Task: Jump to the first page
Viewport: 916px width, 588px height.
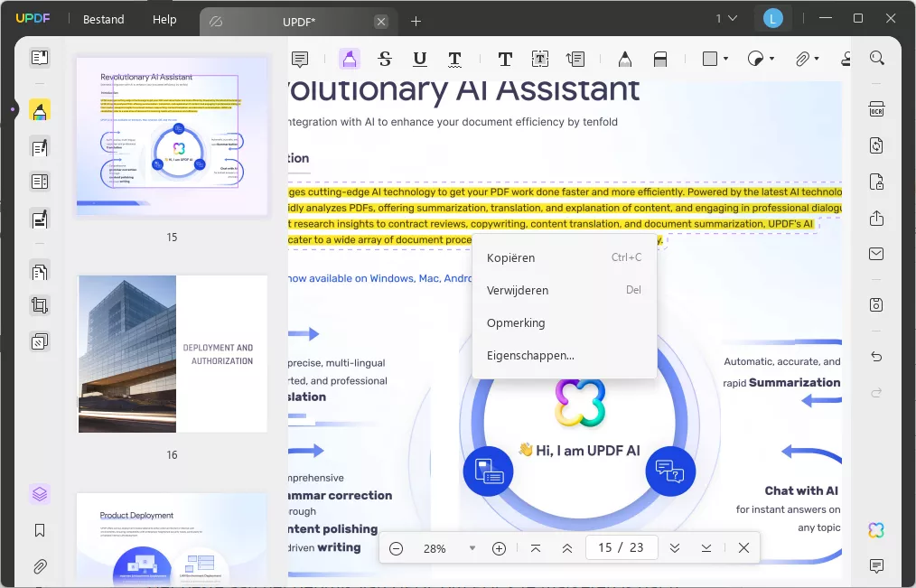Action: [536, 548]
